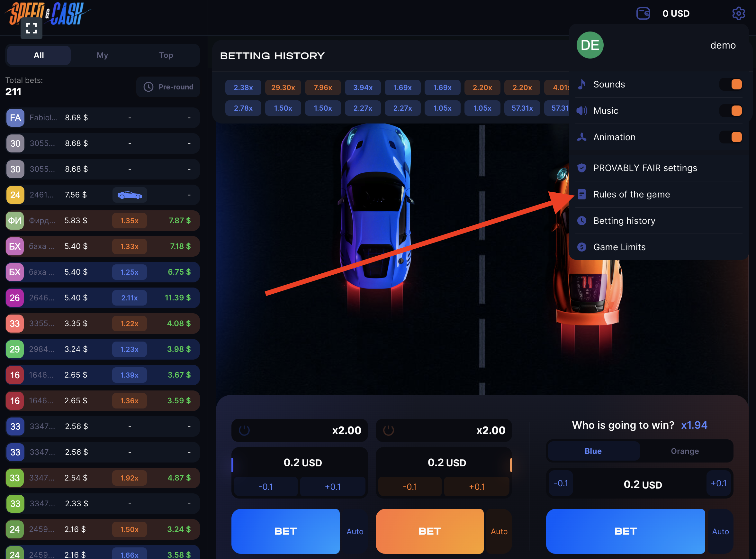Open the settings gear icon
The width and height of the screenshot is (756, 559).
(738, 14)
